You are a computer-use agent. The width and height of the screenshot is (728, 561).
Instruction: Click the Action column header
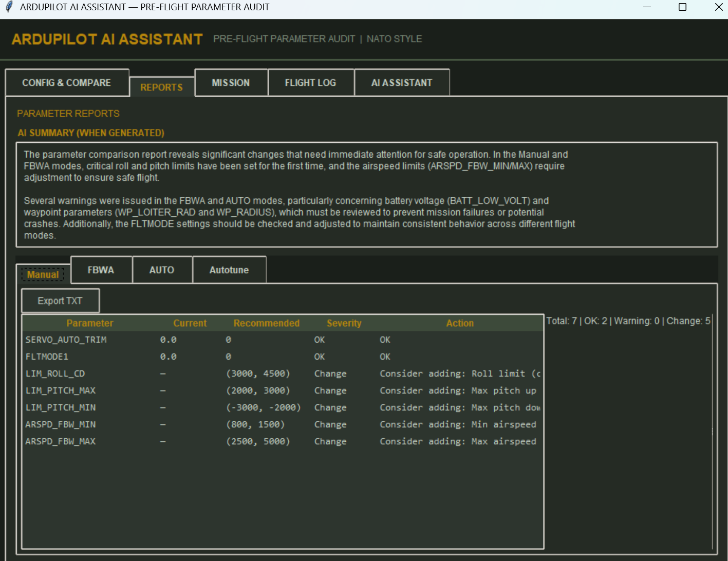460,323
